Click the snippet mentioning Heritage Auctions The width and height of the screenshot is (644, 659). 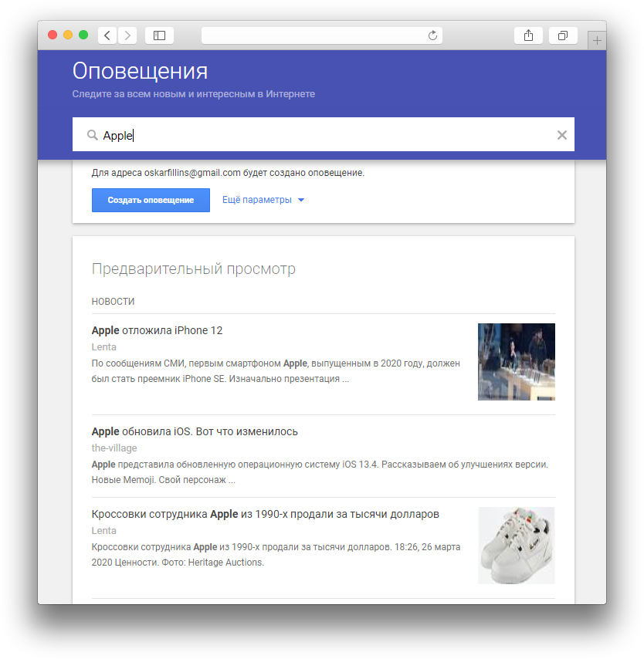pos(276,555)
